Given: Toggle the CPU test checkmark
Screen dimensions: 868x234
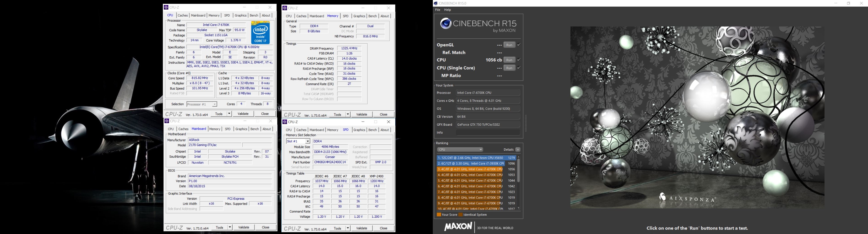Looking at the screenshot, I should coord(519,60).
